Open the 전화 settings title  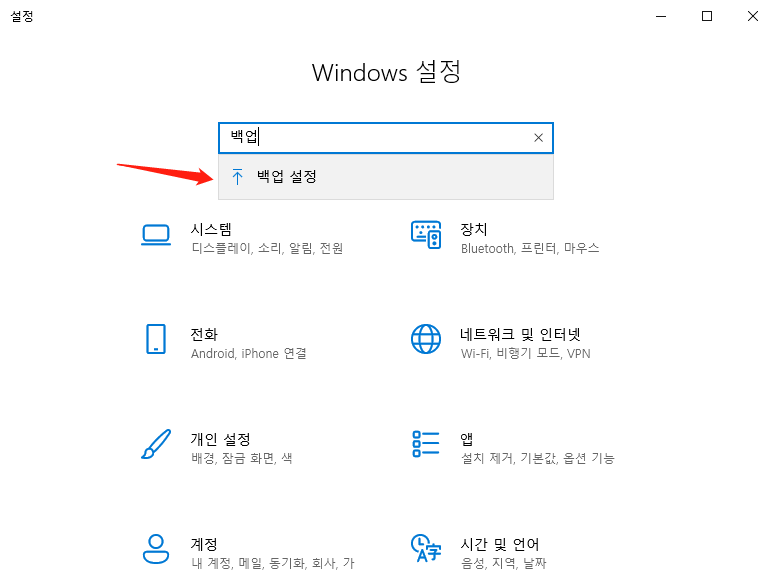204,334
